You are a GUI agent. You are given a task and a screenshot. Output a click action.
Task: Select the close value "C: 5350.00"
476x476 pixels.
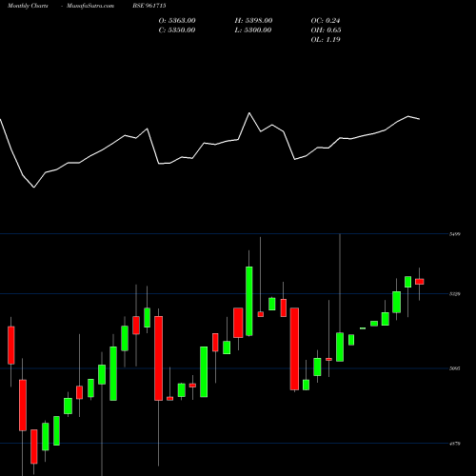[177, 30]
